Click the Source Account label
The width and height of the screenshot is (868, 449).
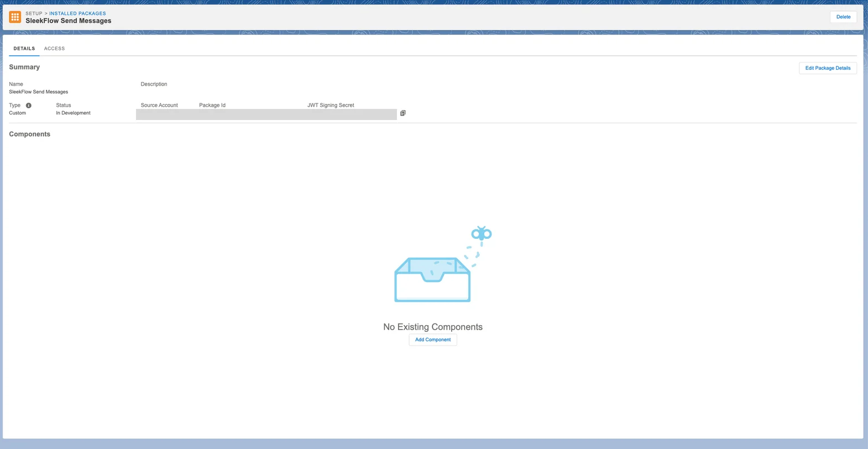pos(159,105)
